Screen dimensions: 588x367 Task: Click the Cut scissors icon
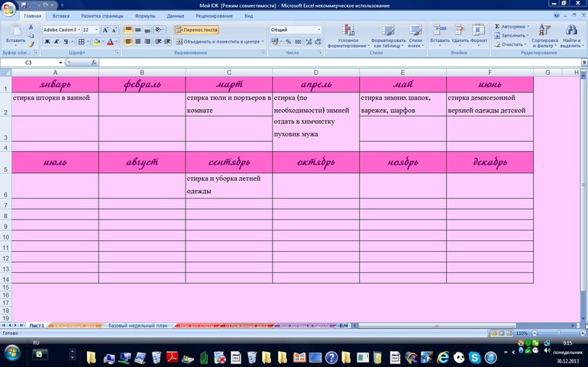[31, 27]
